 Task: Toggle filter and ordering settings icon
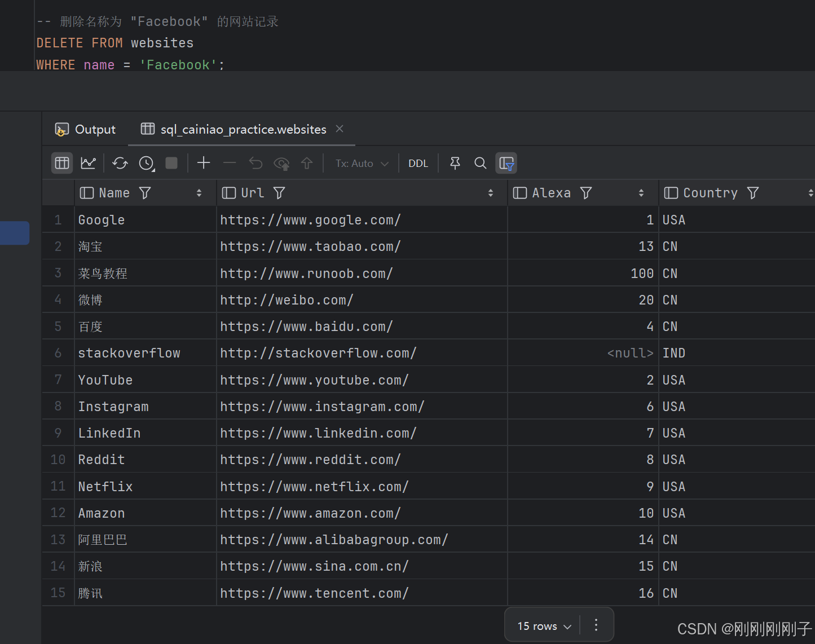point(506,163)
